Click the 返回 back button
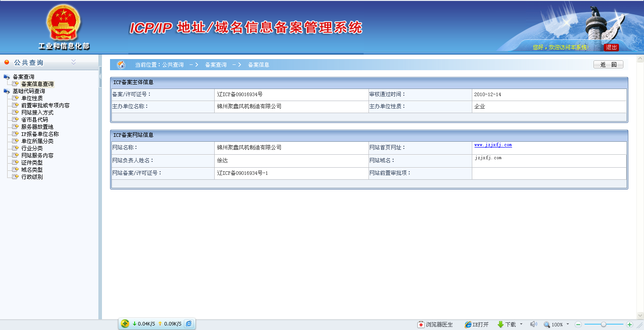This screenshot has height=330, width=644. [x=608, y=65]
